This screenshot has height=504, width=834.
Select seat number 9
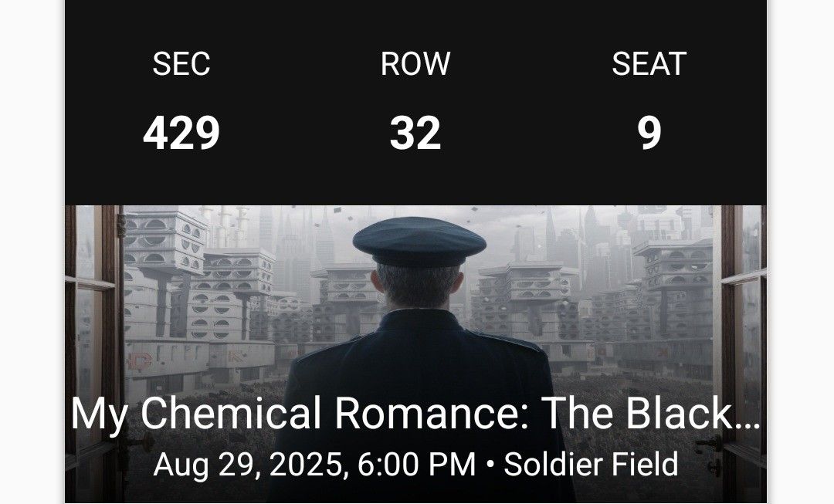click(x=649, y=133)
